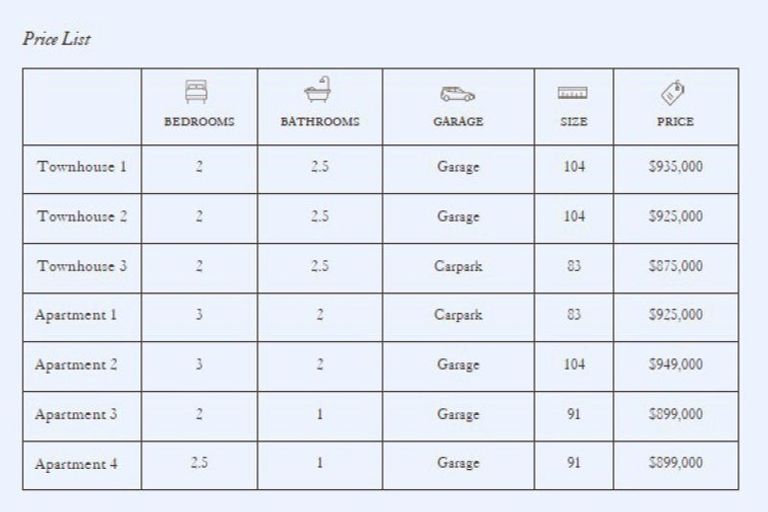
Task: Select the Townhouse 1 row label
Action: 82,167
